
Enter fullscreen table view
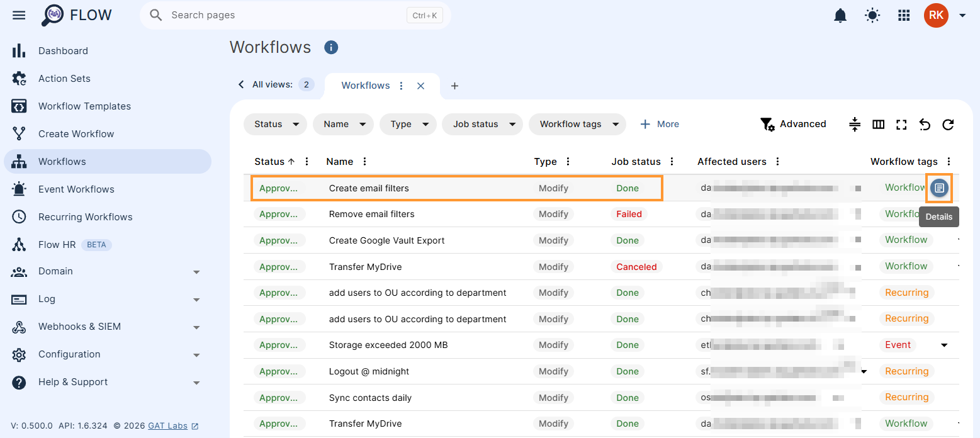pos(901,125)
